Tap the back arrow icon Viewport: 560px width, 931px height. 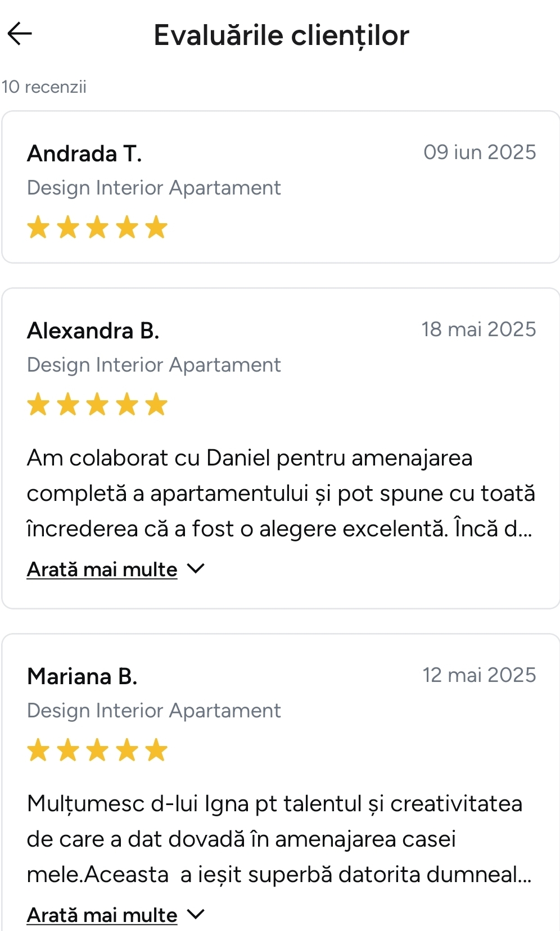20,34
